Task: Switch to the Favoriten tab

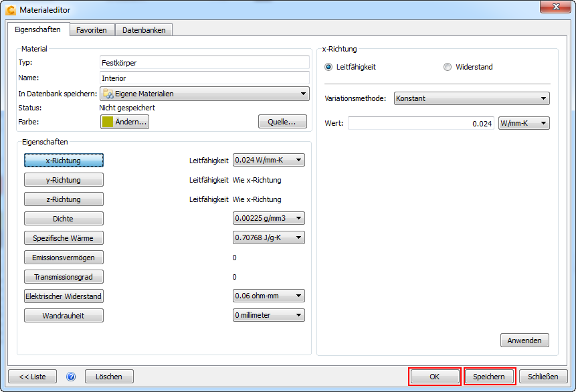Action: pyautogui.click(x=92, y=30)
